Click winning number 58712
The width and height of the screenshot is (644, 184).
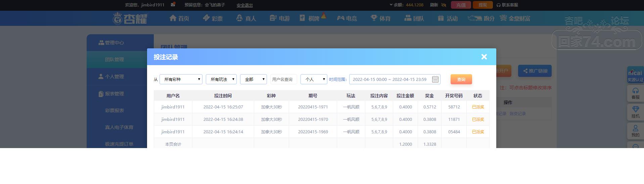(454, 107)
